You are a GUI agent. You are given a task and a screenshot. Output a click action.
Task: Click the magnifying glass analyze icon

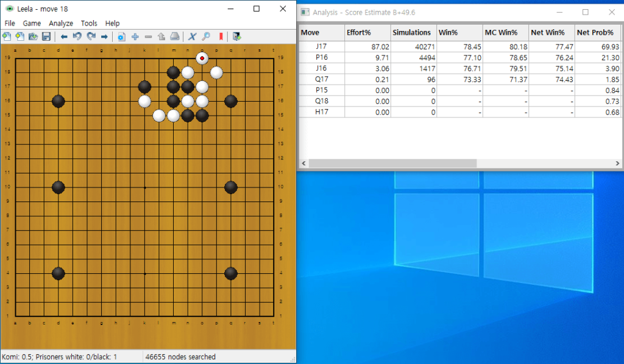click(206, 37)
